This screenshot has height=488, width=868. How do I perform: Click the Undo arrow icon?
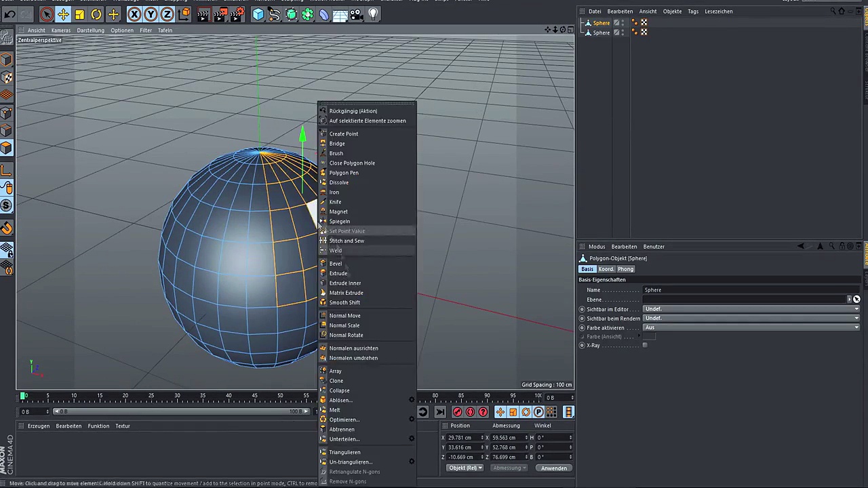tap(10, 14)
